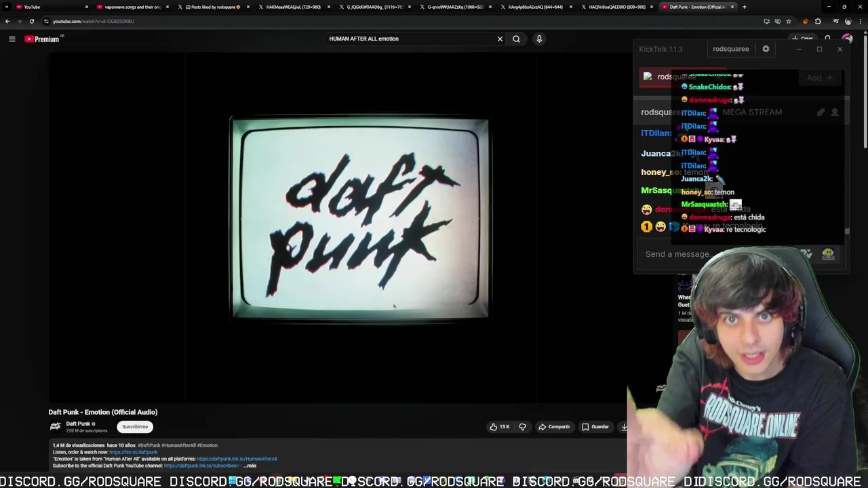The width and height of the screenshot is (868, 488).
Task: Click the browser address bar URL
Action: (x=94, y=21)
